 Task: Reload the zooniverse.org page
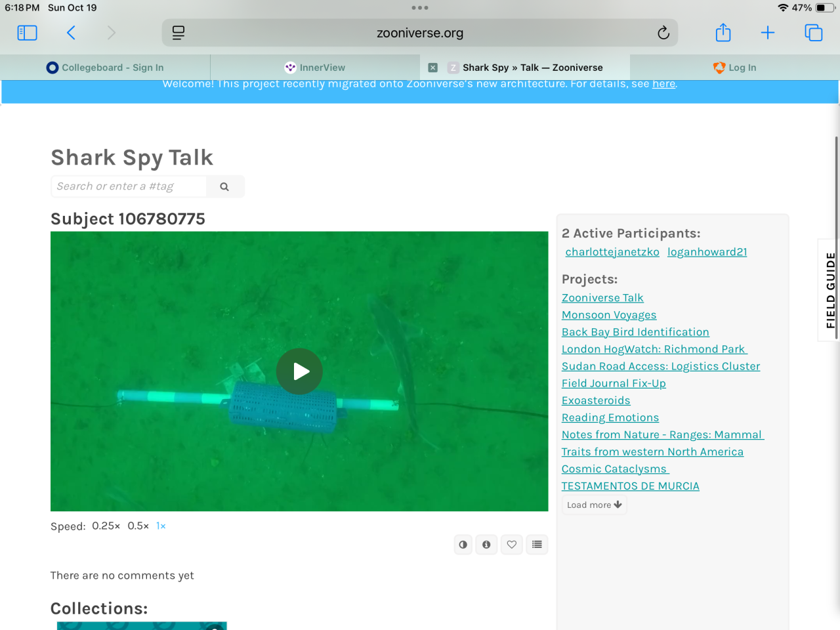(663, 33)
